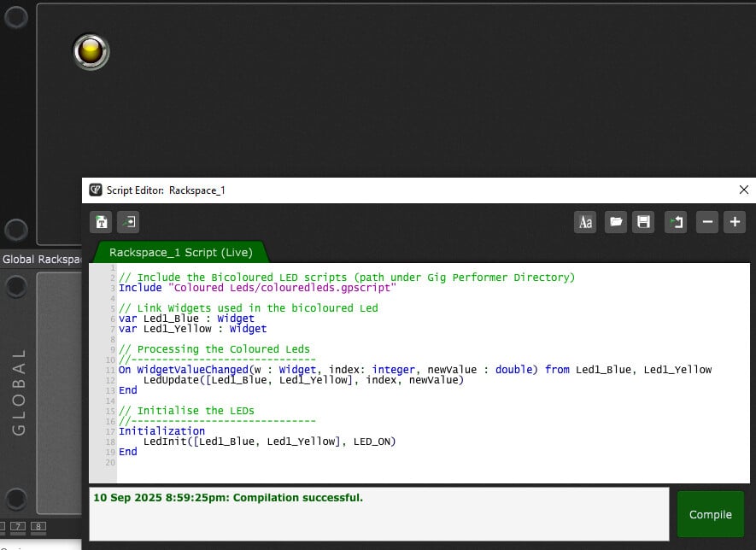Viewport: 756px width, 550px height.
Task: Click the Include statement code line
Action: tap(257, 288)
